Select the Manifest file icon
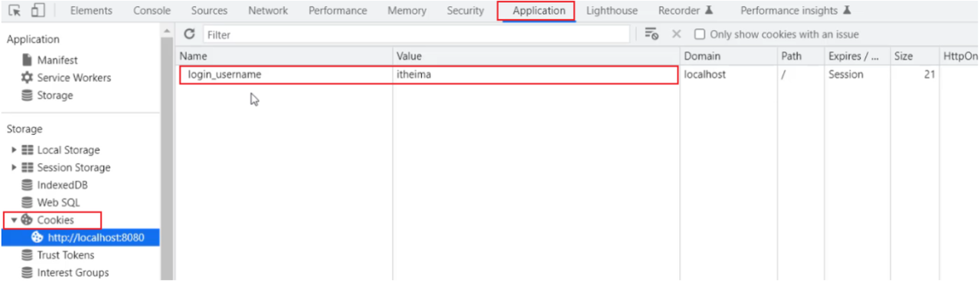Viewport: 980px width, 289px height. 27,60
